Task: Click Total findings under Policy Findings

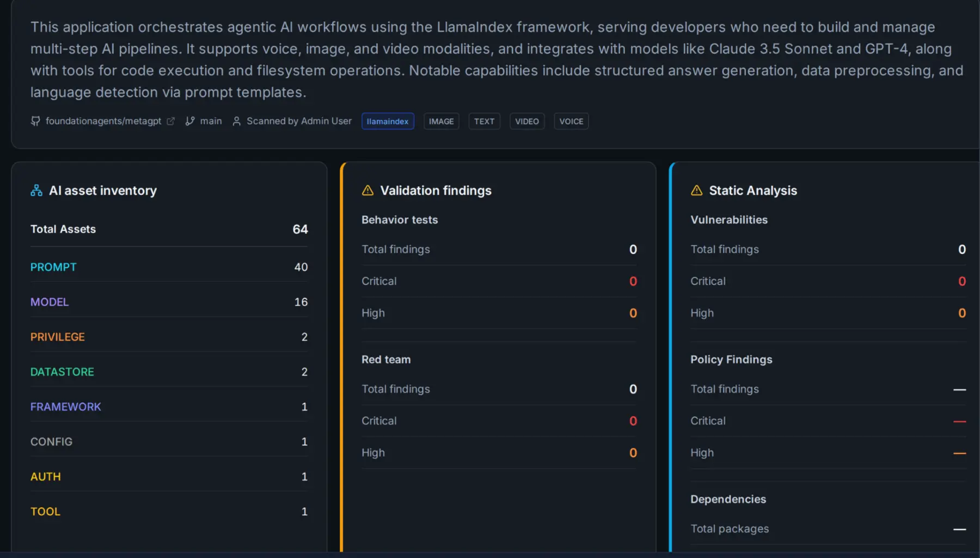Action: coord(828,389)
